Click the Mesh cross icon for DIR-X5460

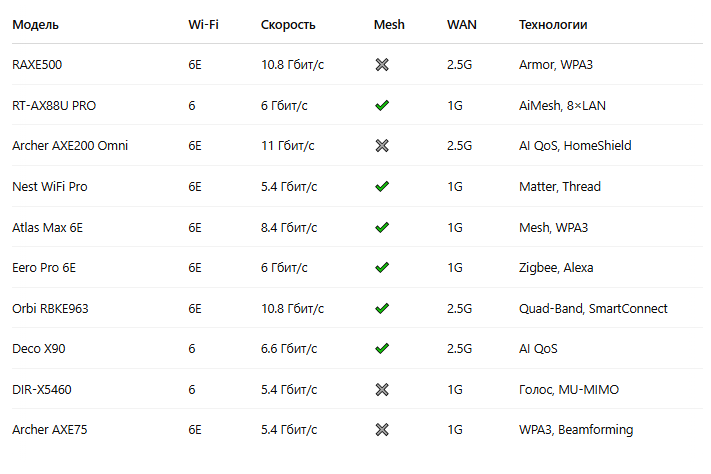tap(381, 389)
